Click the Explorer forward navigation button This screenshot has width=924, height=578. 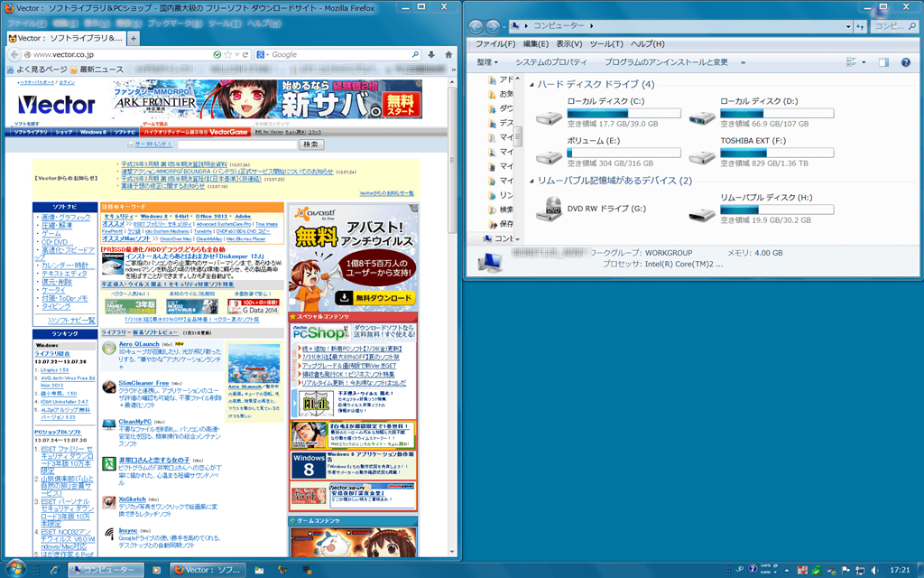tap(493, 26)
